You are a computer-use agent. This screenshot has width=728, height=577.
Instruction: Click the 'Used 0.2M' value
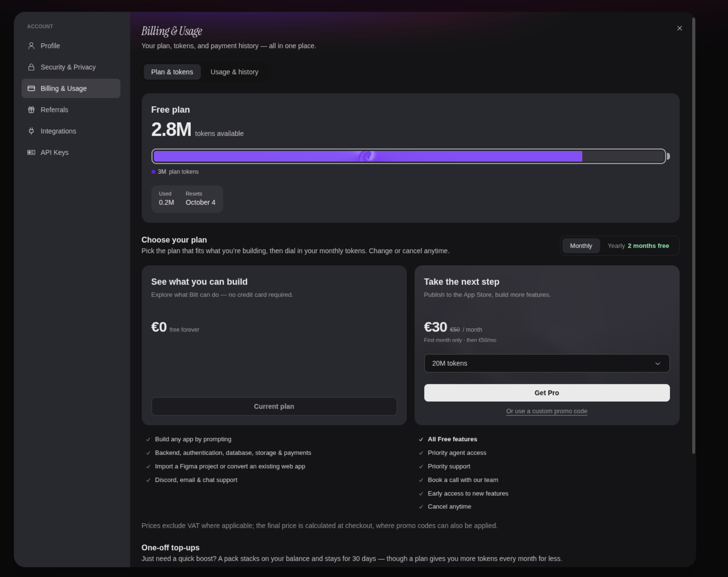pyautogui.click(x=166, y=199)
